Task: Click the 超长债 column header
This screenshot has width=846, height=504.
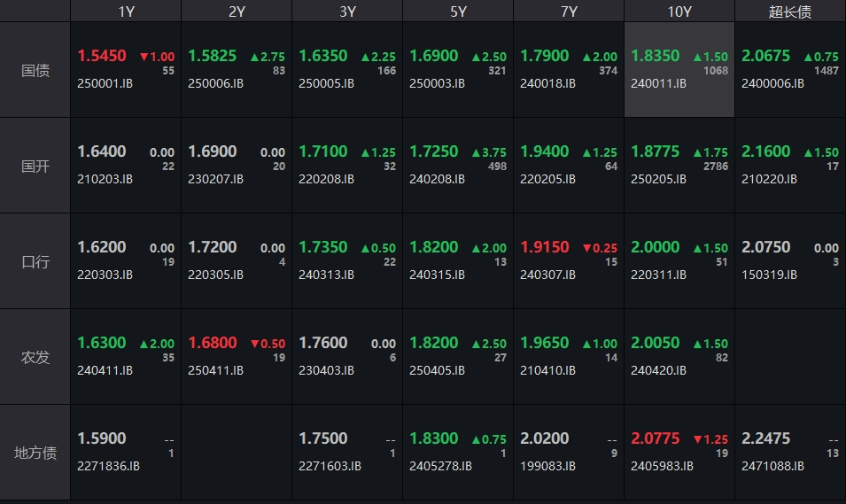Action: coord(789,12)
